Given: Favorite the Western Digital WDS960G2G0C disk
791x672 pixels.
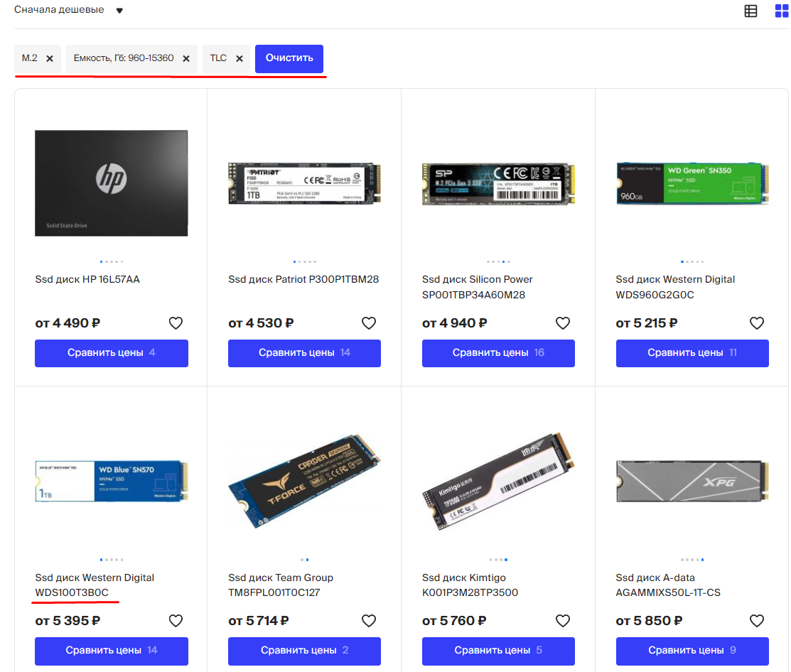Looking at the screenshot, I should click(756, 323).
